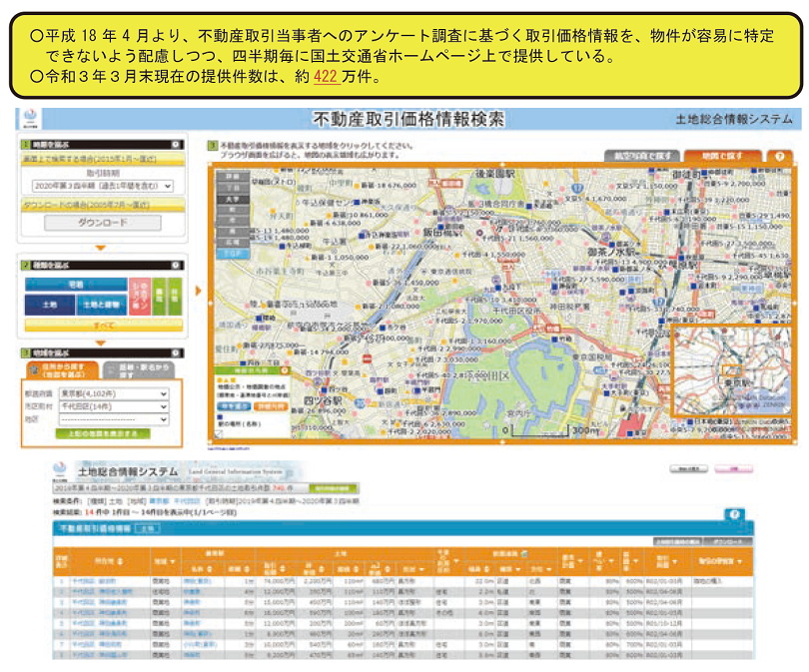The height and width of the screenshot is (672, 809).
Task: Sort results by 坪単価 column
Action: [321, 569]
